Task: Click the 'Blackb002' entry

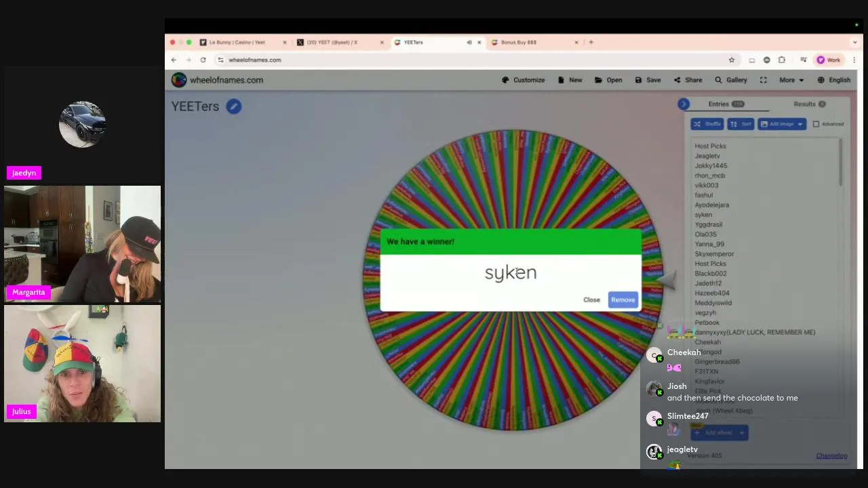Action: tap(710, 274)
